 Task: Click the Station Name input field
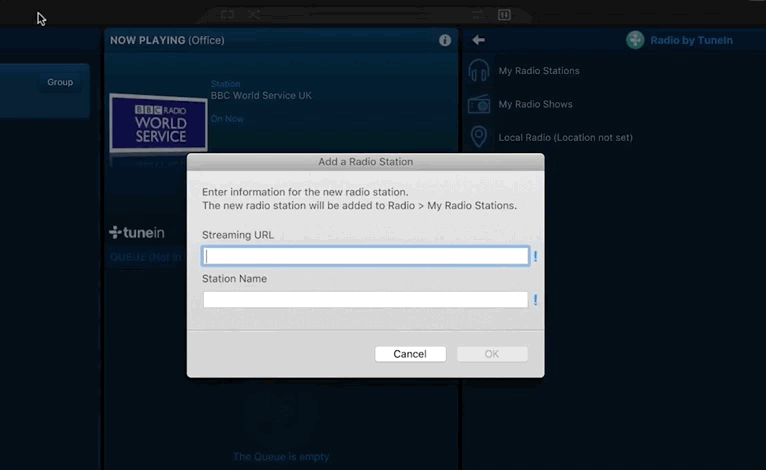pyautogui.click(x=365, y=299)
